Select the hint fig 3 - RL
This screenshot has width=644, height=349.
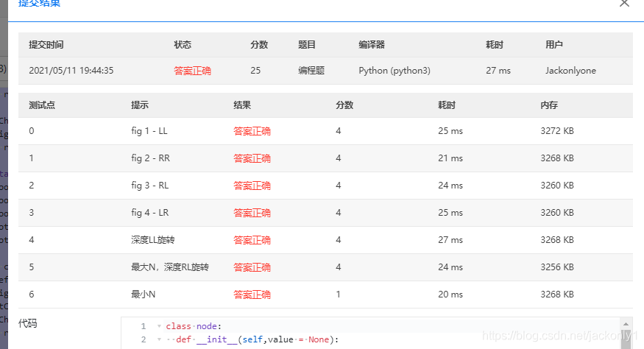point(150,186)
